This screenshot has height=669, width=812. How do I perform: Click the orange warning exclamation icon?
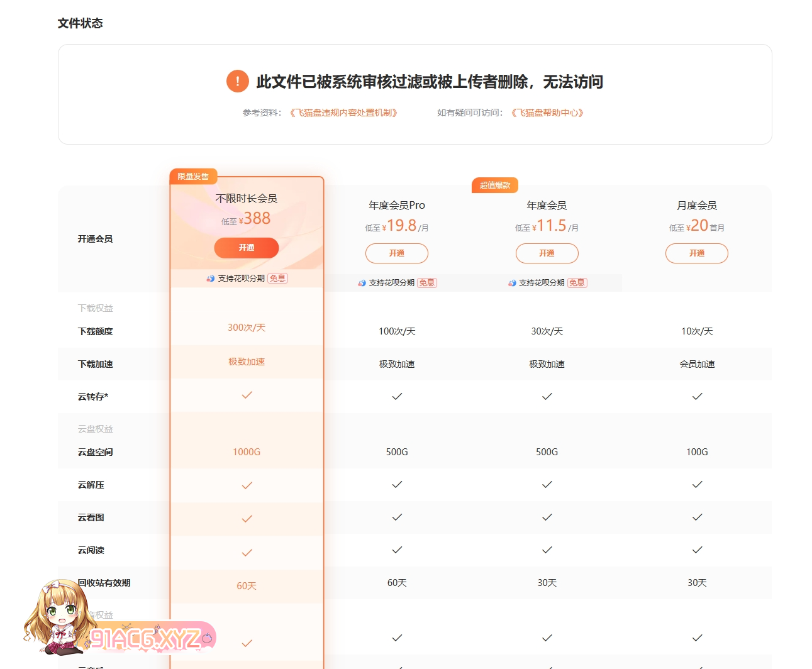(237, 81)
